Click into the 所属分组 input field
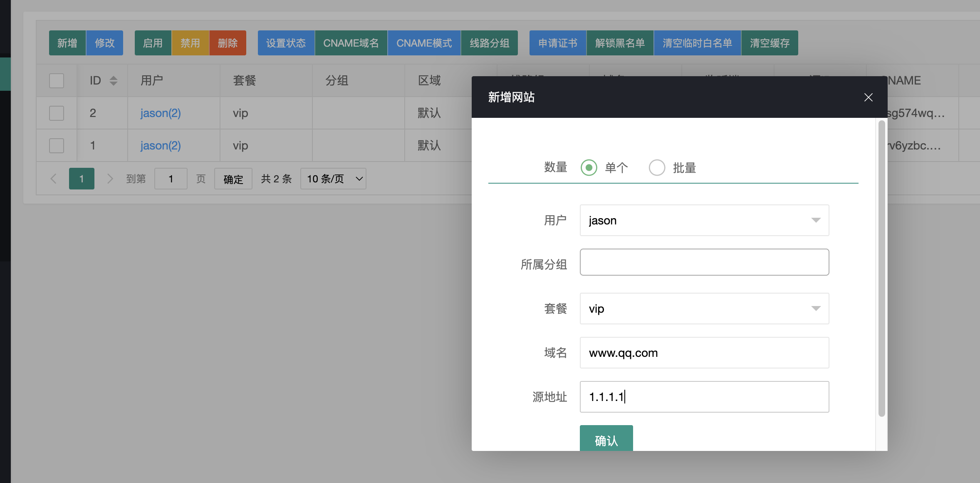This screenshot has height=483, width=980. pos(704,262)
